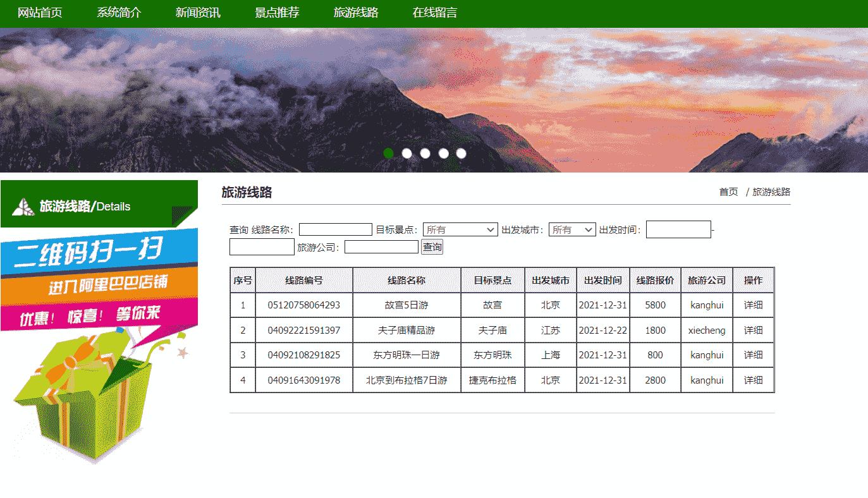Click the 故宫5日游 route name cell
This screenshot has height=498, width=868.
(406, 305)
